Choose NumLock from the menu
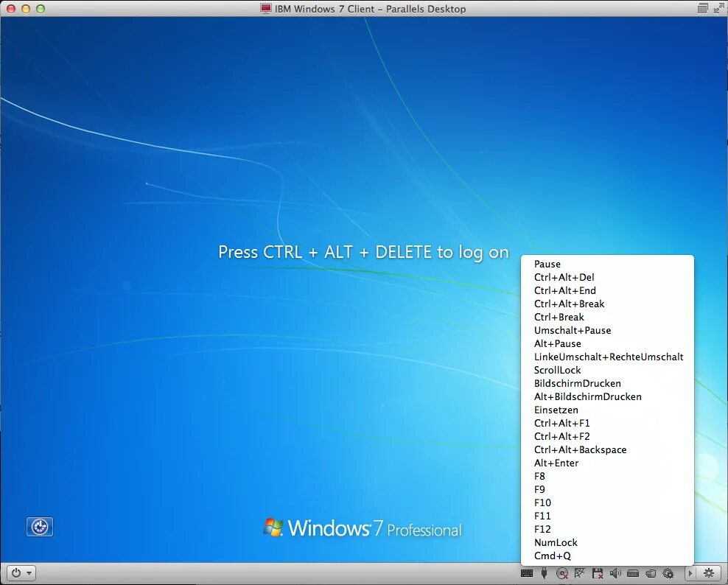 (x=607, y=542)
